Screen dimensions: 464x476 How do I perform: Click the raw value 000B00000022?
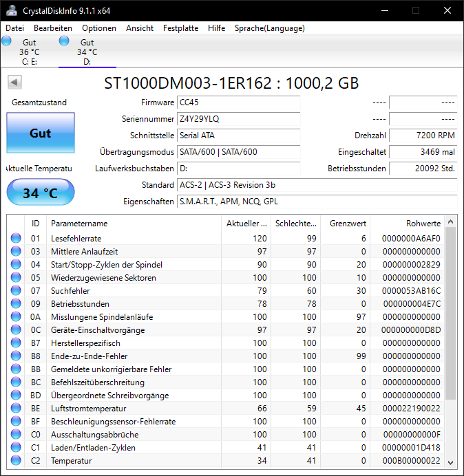[x=411, y=460]
